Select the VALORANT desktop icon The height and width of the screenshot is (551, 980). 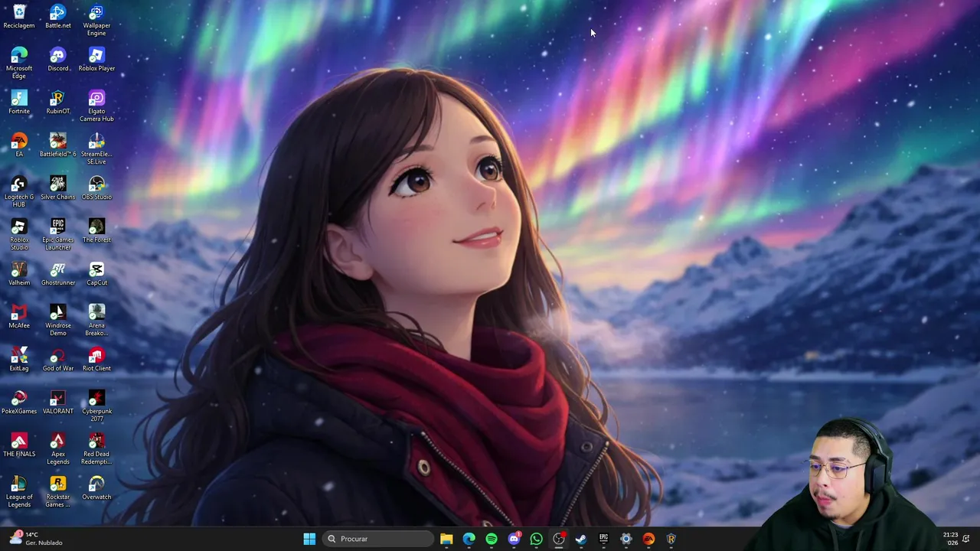pyautogui.click(x=57, y=403)
